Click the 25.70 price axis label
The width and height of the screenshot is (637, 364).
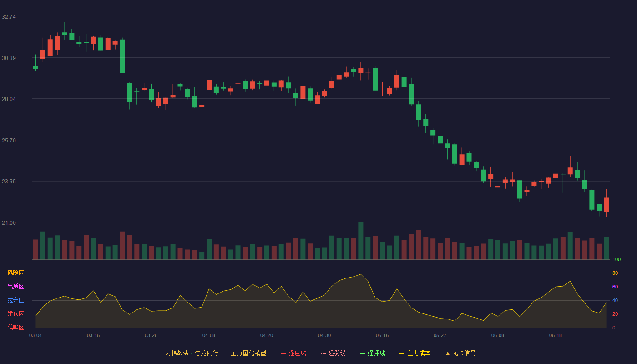[9, 140]
